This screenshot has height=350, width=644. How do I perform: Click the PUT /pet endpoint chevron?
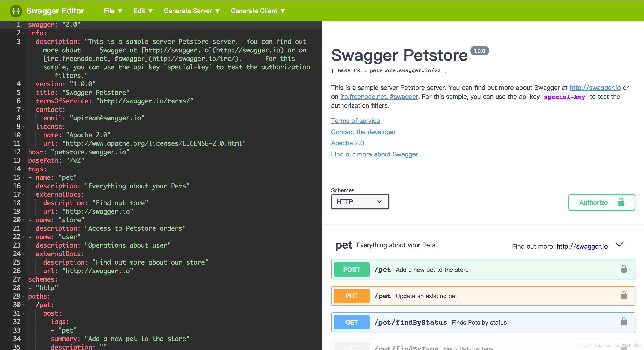pos(622,296)
